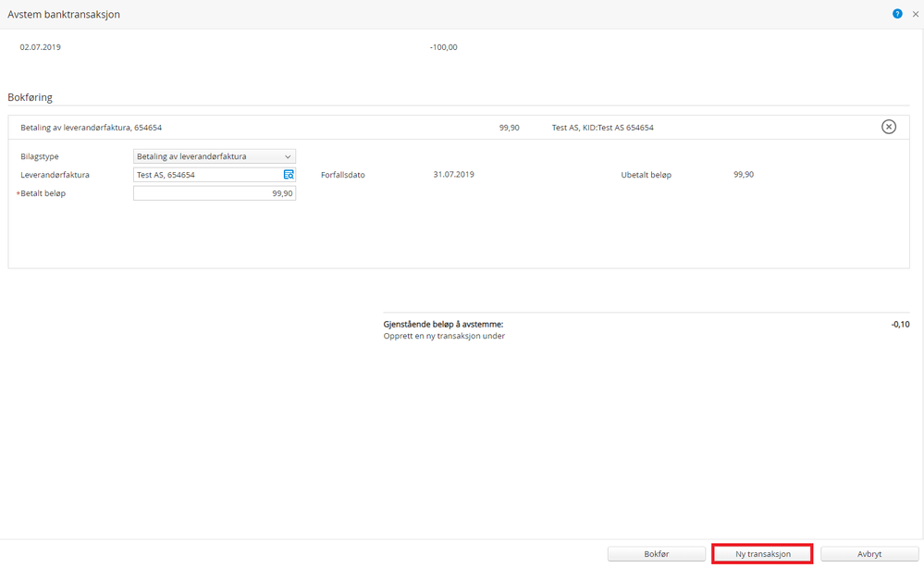The height and width of the screenshot is (568, 924).
Task: Select the entry header title text
Action: point(91,128)
